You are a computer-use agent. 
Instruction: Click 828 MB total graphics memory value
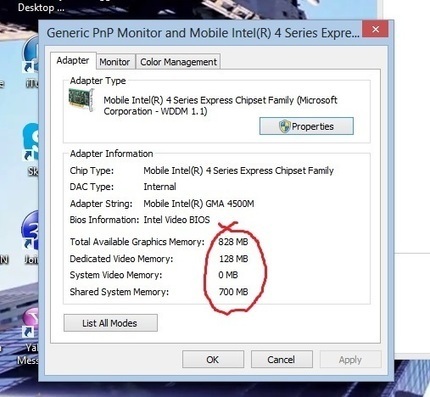233,242
